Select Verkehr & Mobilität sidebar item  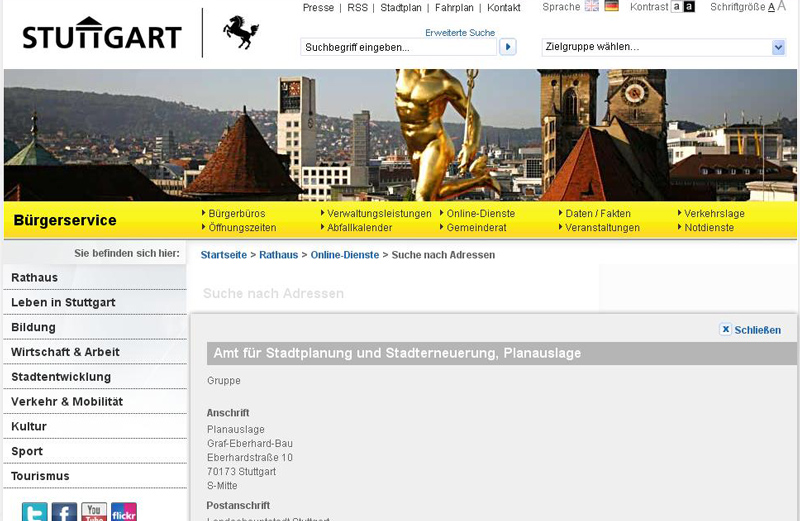pos(95,402)
